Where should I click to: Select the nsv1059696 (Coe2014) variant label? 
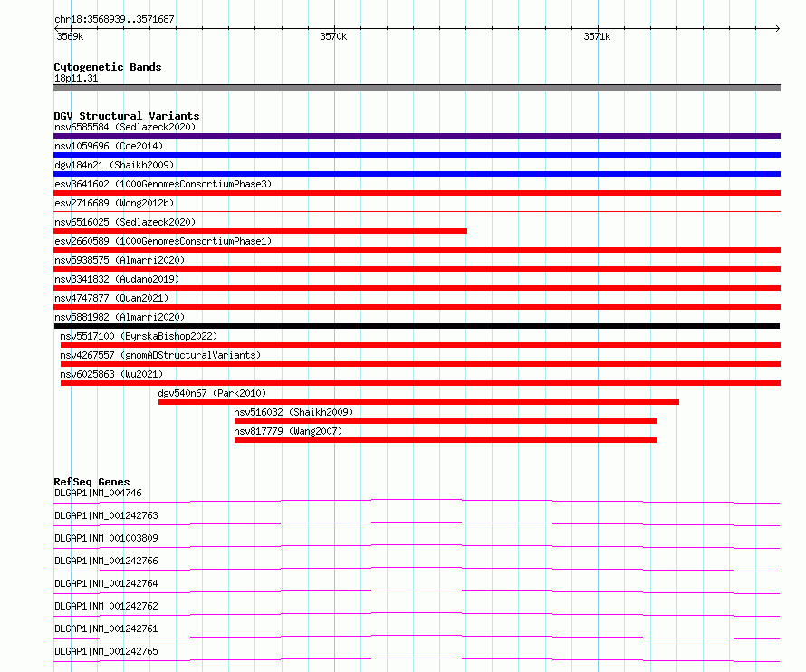(109, 146)
